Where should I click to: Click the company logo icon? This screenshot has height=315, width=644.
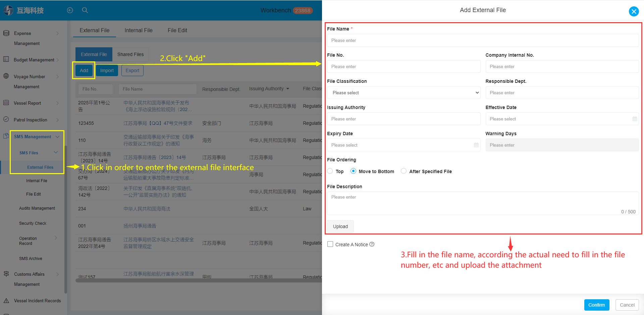click(x=8, y=10)
